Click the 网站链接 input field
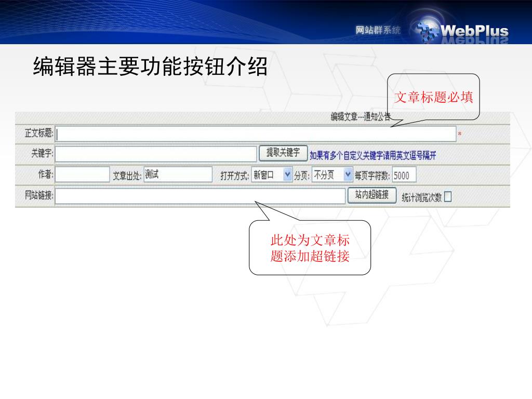Screen dimensions: 532x399 pos(200,196)
